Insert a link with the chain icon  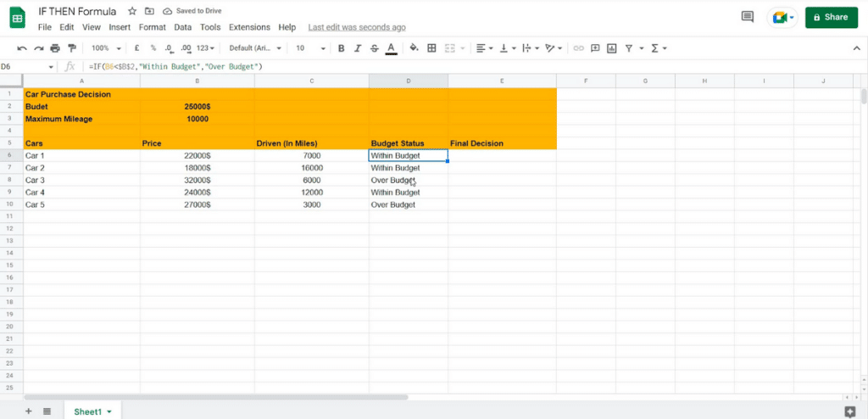pos(578,48)
